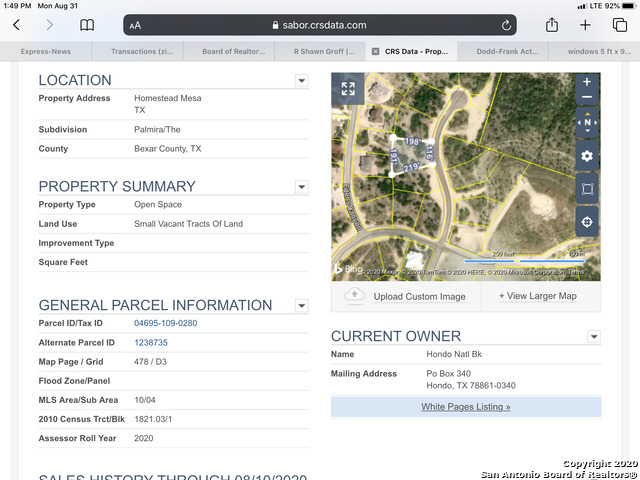Expand map to fullscreen
The width and height of the screenshot is (640, 480).
pos(348,89)
